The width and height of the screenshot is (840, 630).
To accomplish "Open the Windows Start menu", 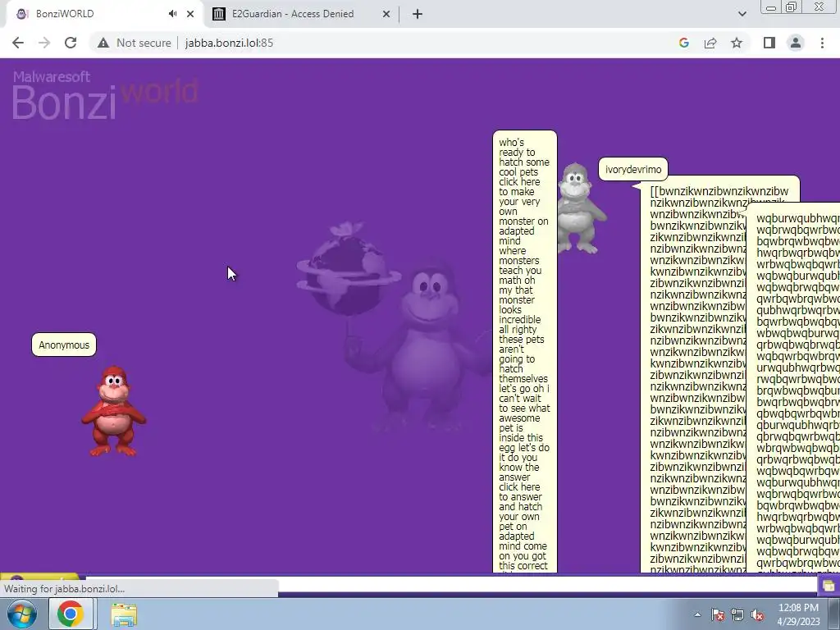I will [x=22, y=614].
